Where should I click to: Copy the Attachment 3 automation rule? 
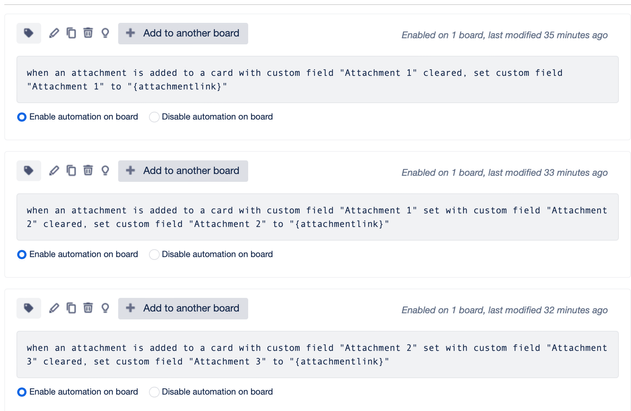71,308
